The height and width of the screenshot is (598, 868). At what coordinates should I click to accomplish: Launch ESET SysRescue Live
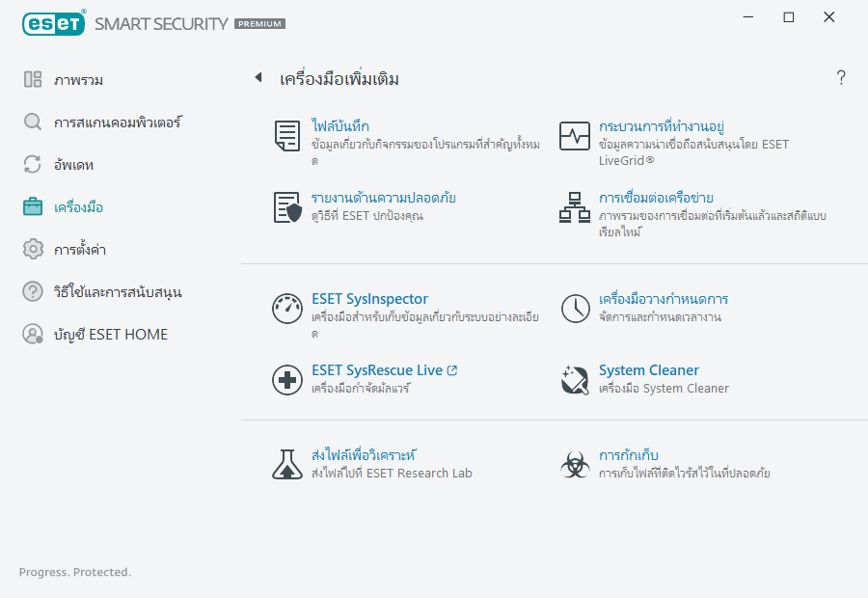376,369
